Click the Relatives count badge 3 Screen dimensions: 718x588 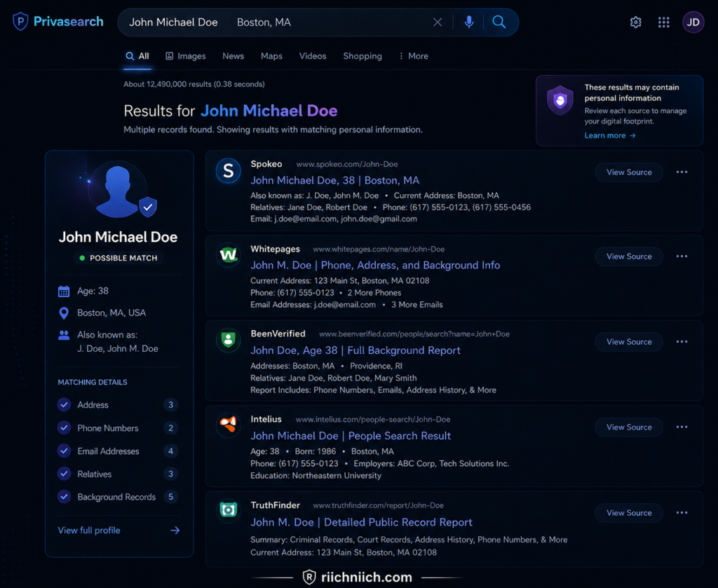coord(171,474)
